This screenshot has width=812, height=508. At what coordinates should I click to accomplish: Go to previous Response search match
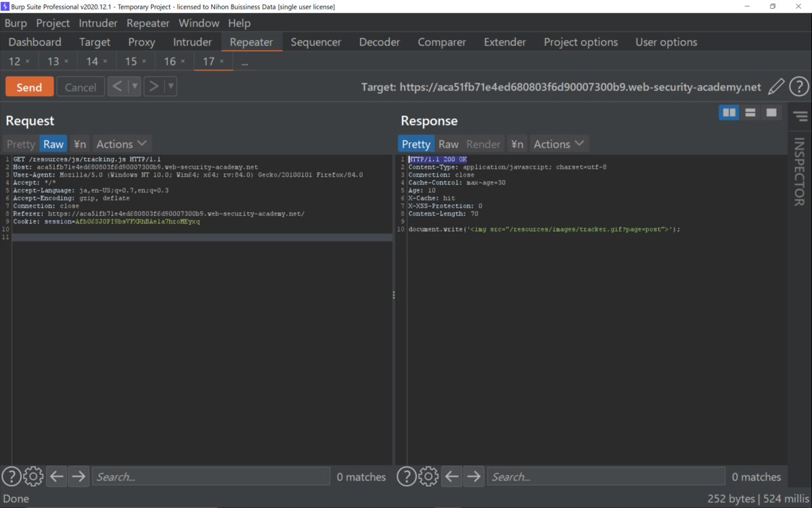coord(452,477)
